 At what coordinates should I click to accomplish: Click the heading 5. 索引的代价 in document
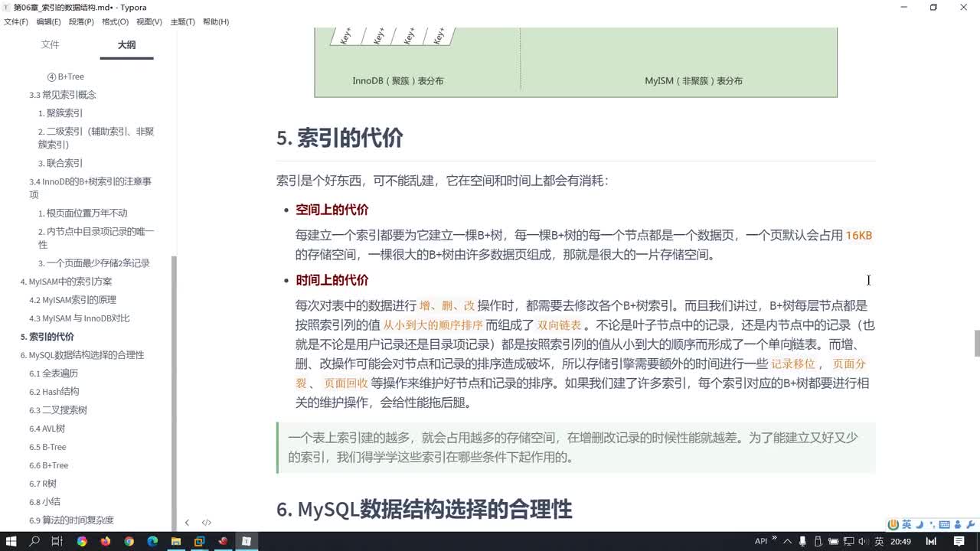340,139
